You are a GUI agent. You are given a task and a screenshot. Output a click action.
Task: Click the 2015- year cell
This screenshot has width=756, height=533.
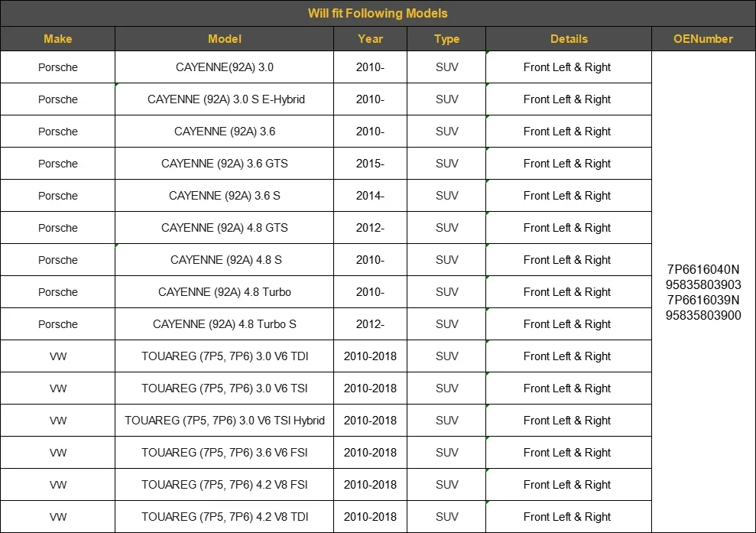(370, 164)
